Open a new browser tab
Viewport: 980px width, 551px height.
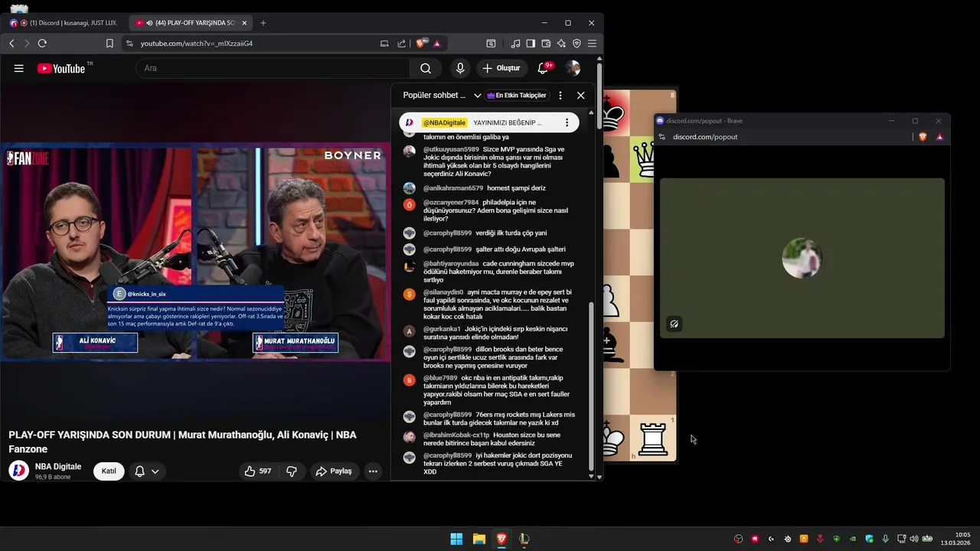click(x=263, y=23)
